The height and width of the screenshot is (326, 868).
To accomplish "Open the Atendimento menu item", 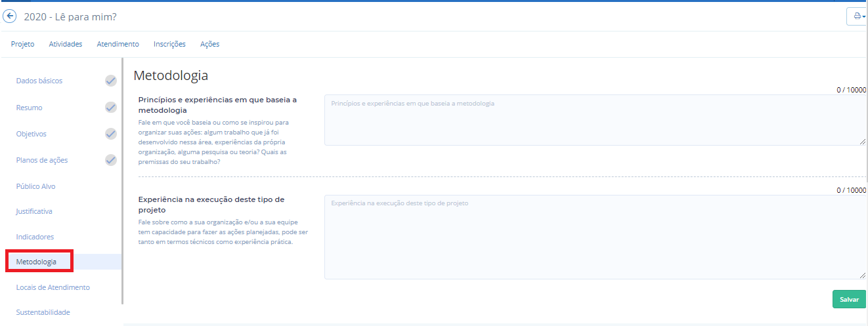I will pyautogui.click(x=118, y=44).
